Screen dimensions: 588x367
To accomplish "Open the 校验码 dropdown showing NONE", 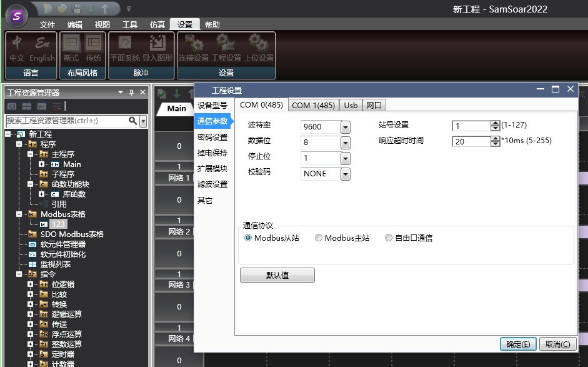I will (347, 174).
